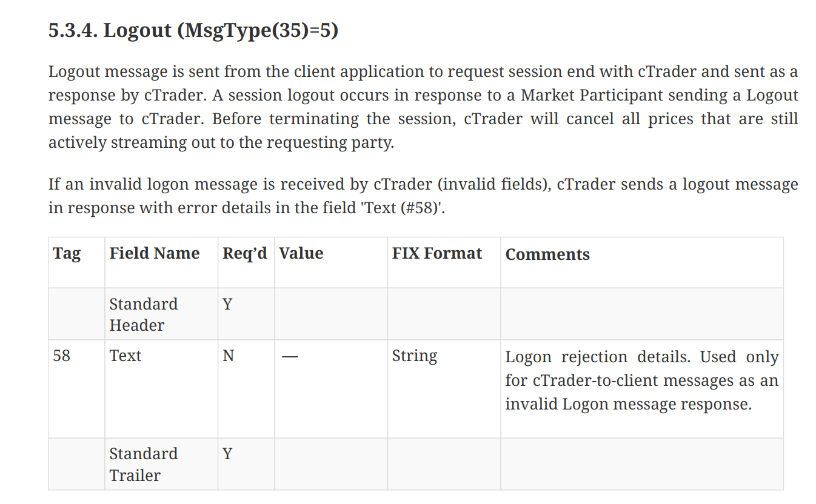Click the Field Name column header
The width and height of the screenshot is (816, 504).
click(x=154, y=253)
